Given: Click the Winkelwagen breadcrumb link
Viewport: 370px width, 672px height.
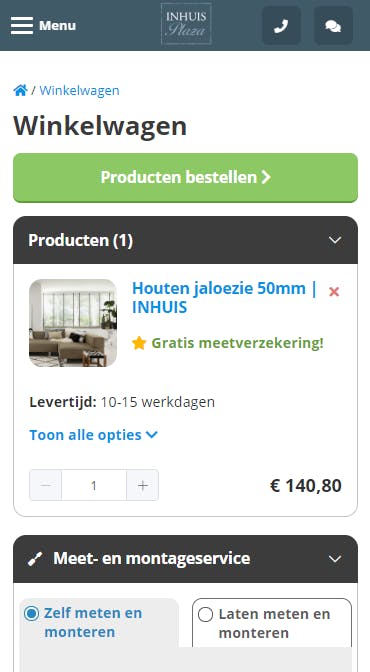Looking at the screenshot, I should [79, 90].
